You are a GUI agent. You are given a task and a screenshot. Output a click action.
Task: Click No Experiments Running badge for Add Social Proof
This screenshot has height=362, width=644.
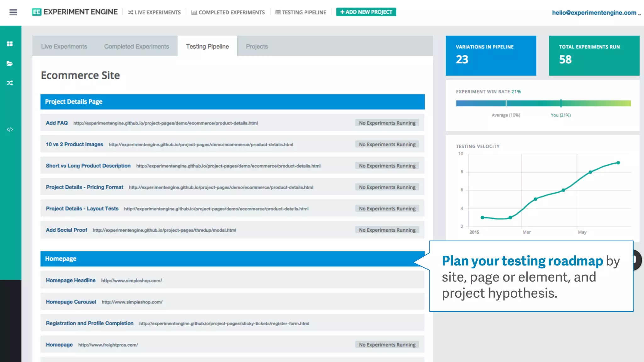[387, 230]
